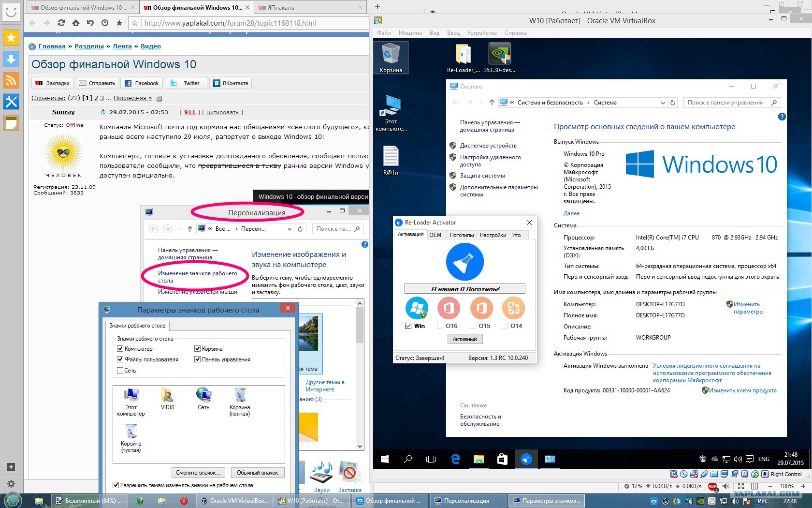Open the Windows Store icon in VM taskbar
The height and width of the screenshot is (508, 812).
point(502,459)
